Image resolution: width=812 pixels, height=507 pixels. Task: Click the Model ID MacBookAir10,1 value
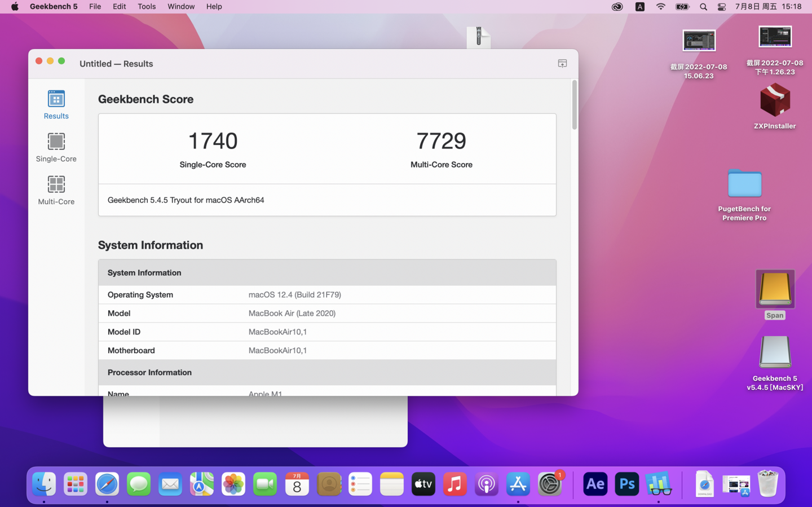click(277, 332)
